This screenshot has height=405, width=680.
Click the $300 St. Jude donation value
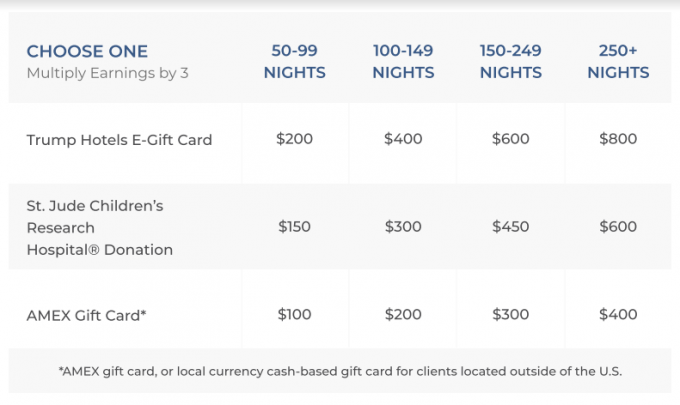pos(403,227)
